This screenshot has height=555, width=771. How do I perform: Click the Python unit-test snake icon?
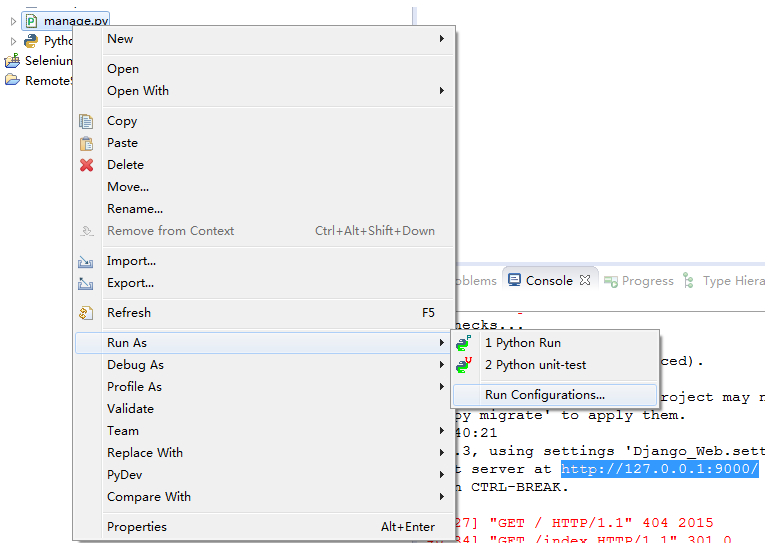coord(463,365)
